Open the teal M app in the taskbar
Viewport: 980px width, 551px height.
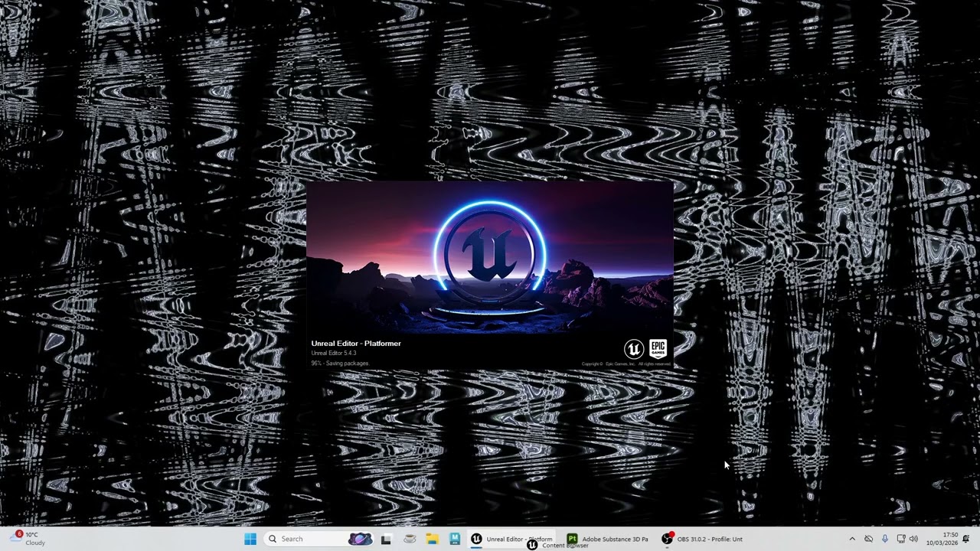pyautogui.click(x=455, y=539)
